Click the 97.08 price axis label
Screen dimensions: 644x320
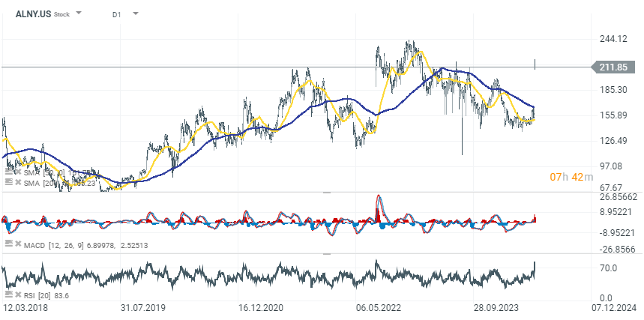611,166
